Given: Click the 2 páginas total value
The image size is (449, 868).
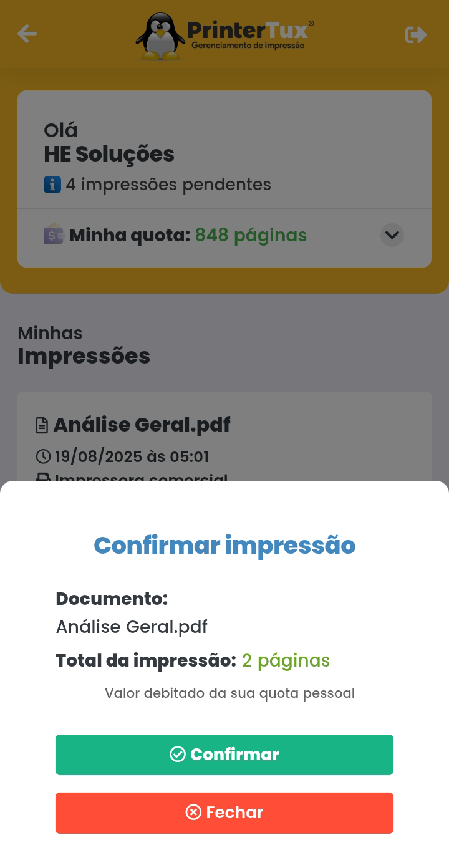Looking at the screenshot, I should click(x=286, y=660).
